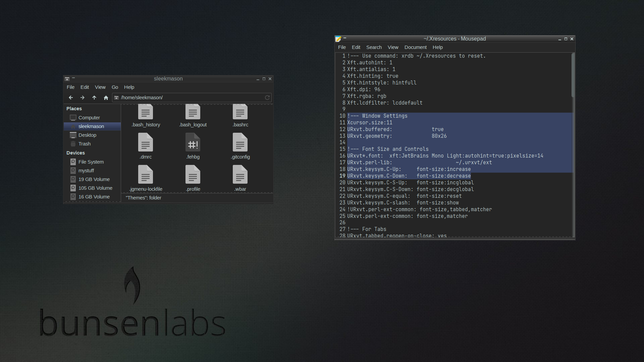Click line with URxvt.geometry 80x26
644x362 pixels.
[x=397, y=136]
